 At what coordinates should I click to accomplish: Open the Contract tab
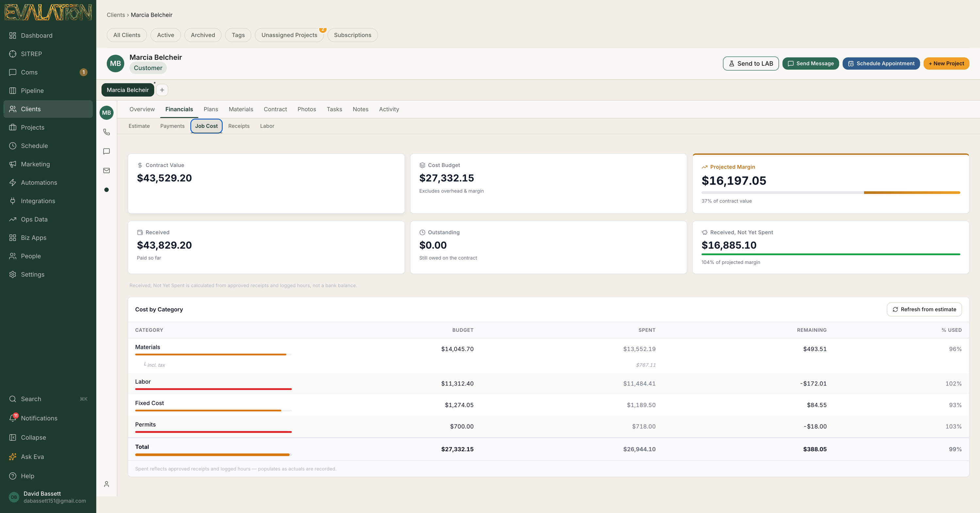275,109
